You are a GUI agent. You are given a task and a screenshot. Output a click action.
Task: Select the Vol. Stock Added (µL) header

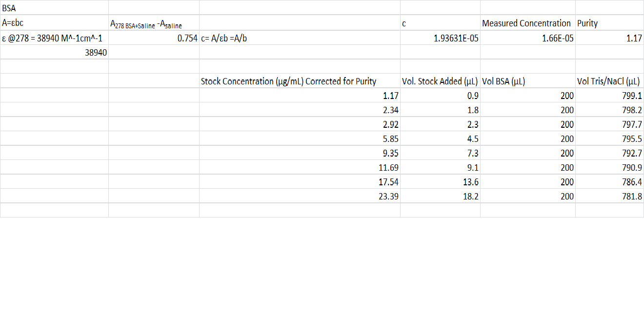tap(440, 81)
